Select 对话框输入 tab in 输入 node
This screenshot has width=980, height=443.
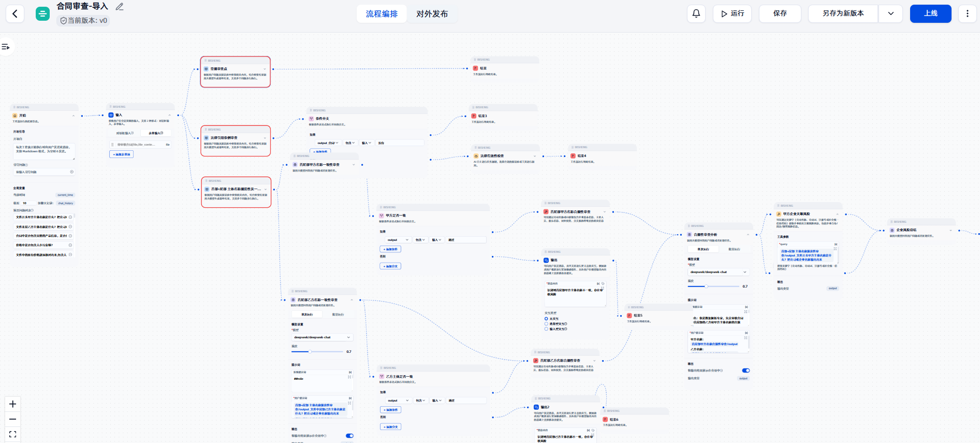[125, 133]
